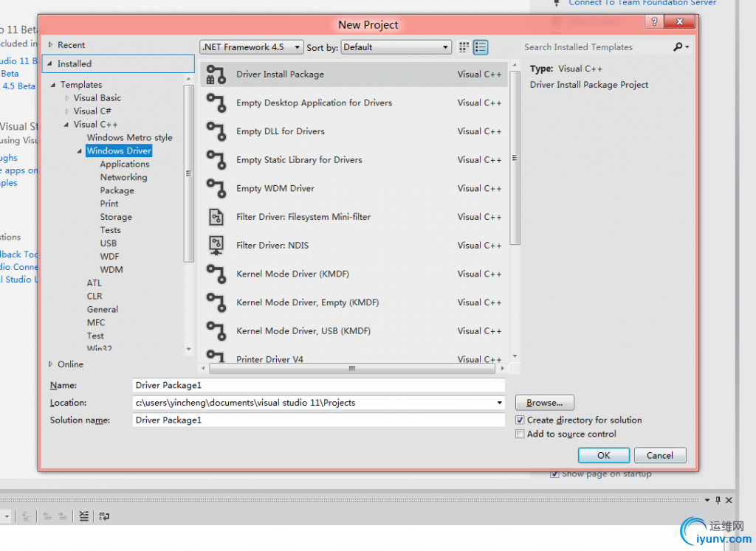Select the WDM tree item

pos(111,270)
